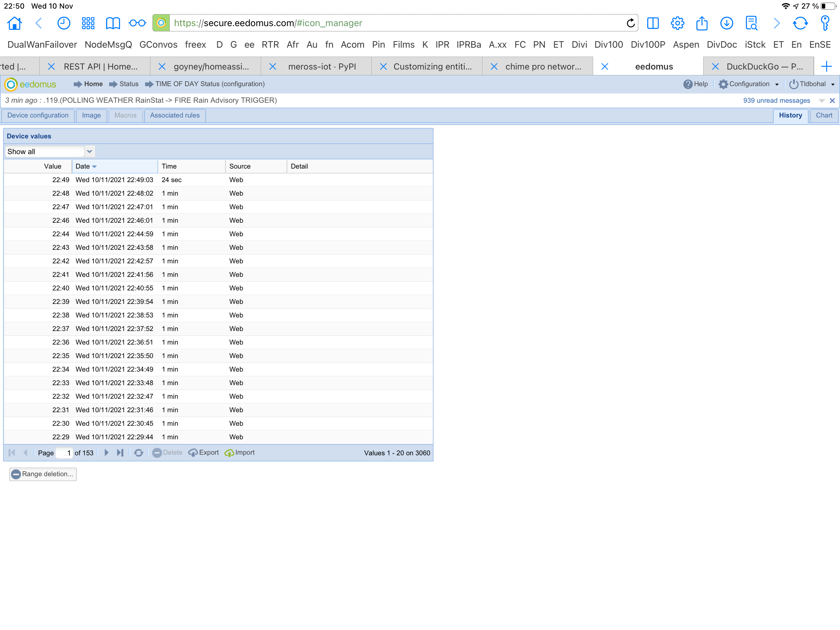This screenshot has height=630, width=840.
Task: Open the Show all filter dropdown
Action: 89,151
